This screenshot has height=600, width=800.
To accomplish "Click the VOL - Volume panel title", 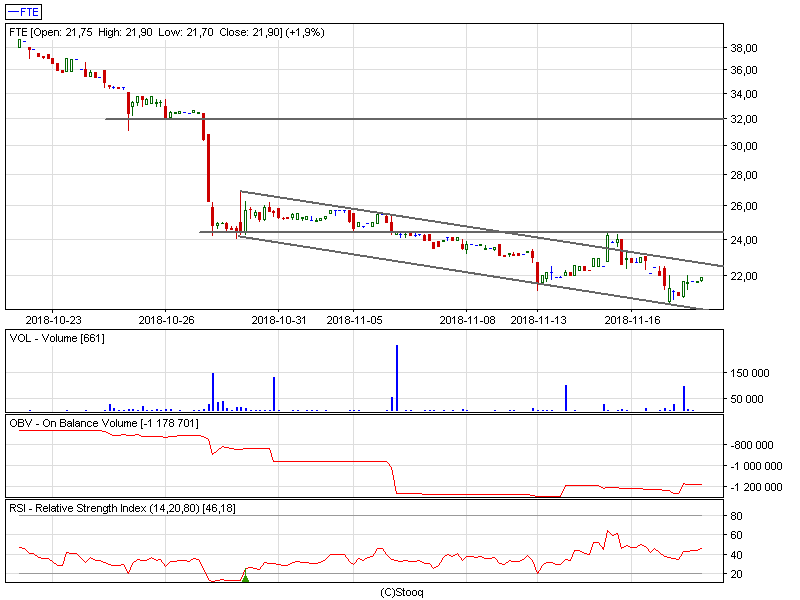I will tap(57, 339).
